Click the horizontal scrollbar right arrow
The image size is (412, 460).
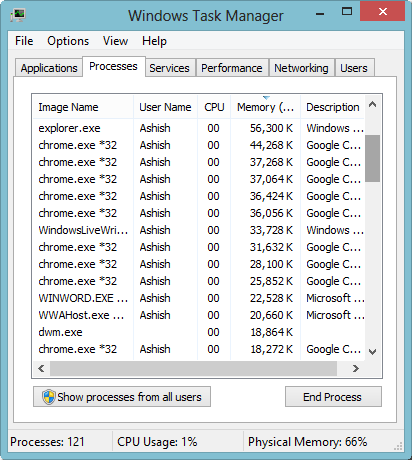(x=356, y=368)
